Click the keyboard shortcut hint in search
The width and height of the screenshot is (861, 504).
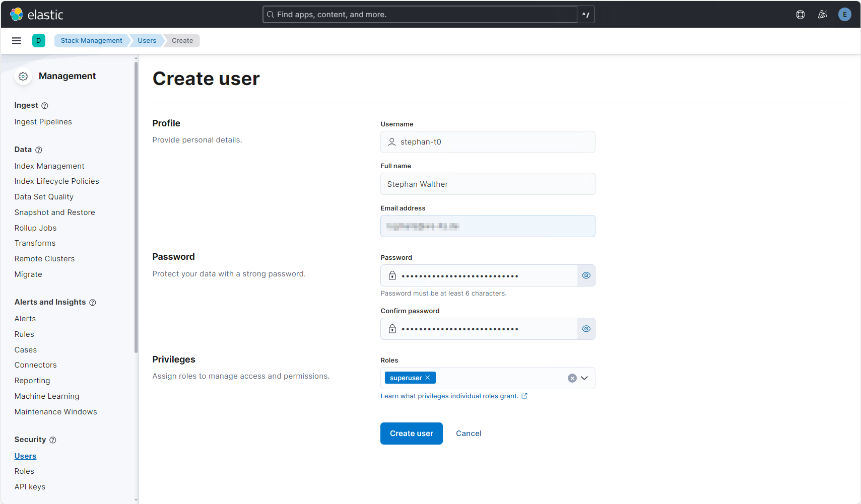click(586, 15)
